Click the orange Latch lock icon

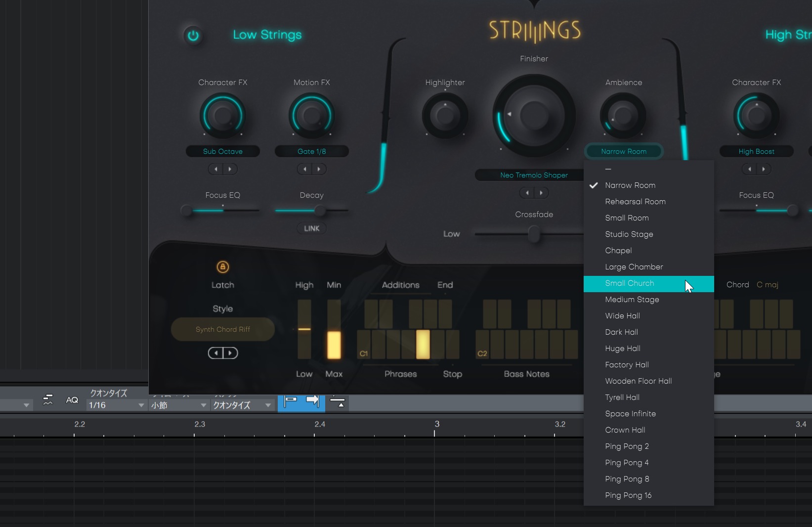[x=223, y=267]
